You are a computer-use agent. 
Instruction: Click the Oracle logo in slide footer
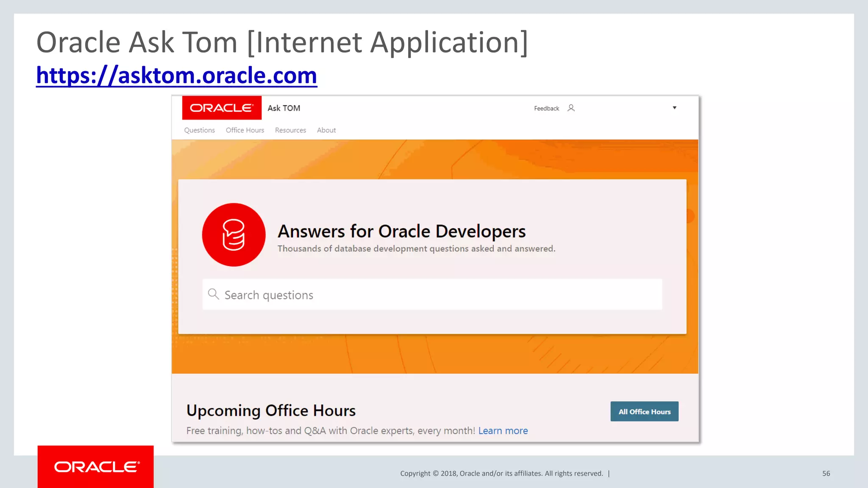(x=95, y=467)
